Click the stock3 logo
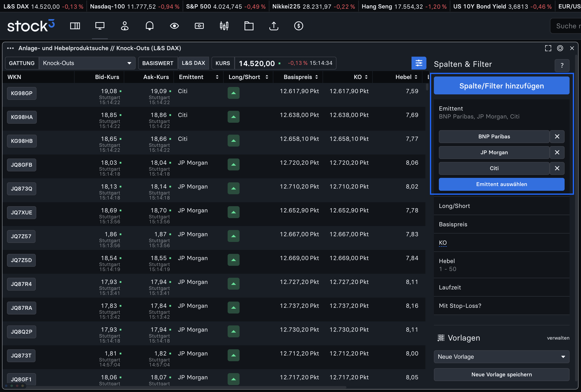 click(x=31, y=26)
